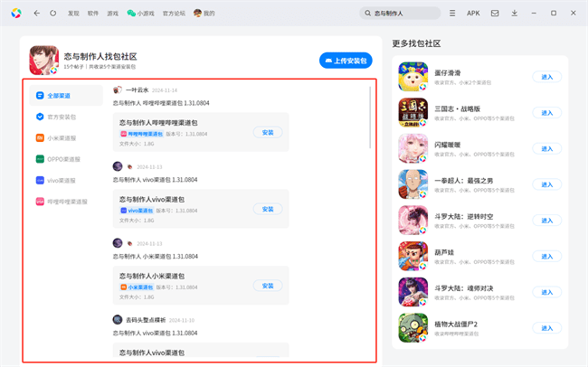Viewport: 588px width, 367px height.
Task: Open the 植物大战僵尸2 game icon
Action: pyautogui.click(x=413, y=327)
